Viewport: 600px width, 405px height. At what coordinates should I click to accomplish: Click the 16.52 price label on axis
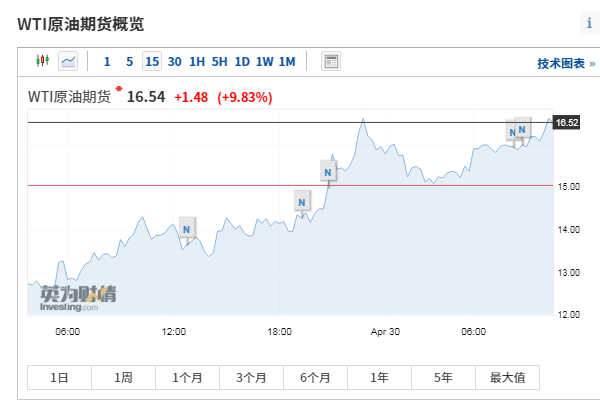pyautogui.click(x=567, y=122)
